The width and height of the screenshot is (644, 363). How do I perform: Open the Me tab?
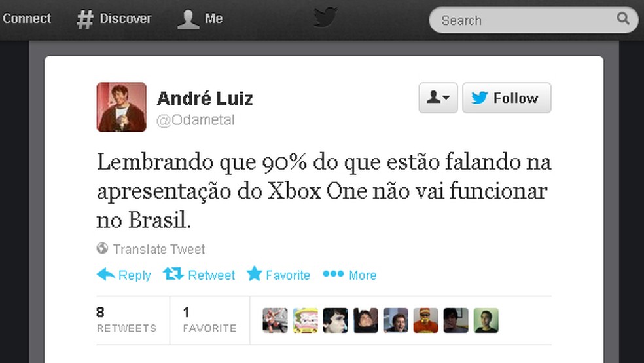pyautogui.click(x=200, y=19)
